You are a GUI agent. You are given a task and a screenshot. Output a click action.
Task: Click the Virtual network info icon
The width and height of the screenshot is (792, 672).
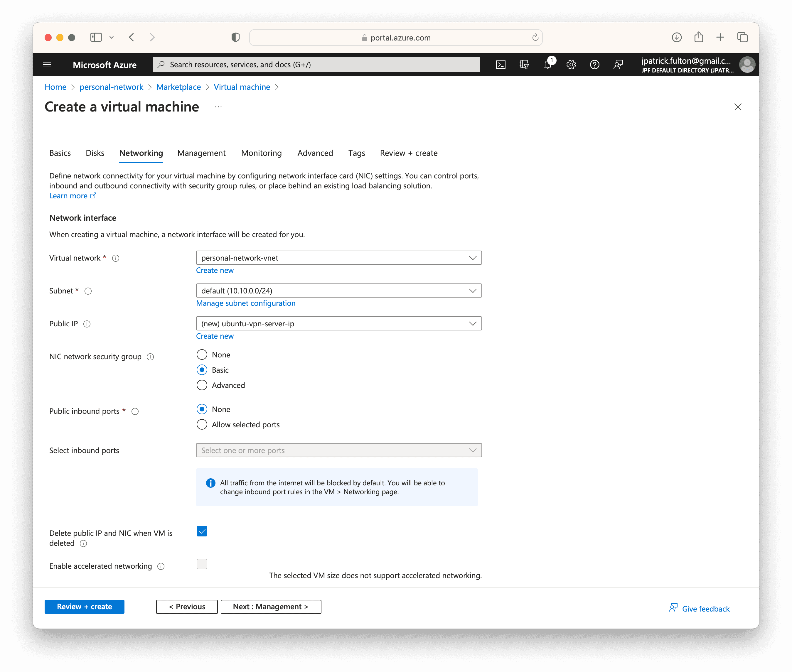[115, 258]
